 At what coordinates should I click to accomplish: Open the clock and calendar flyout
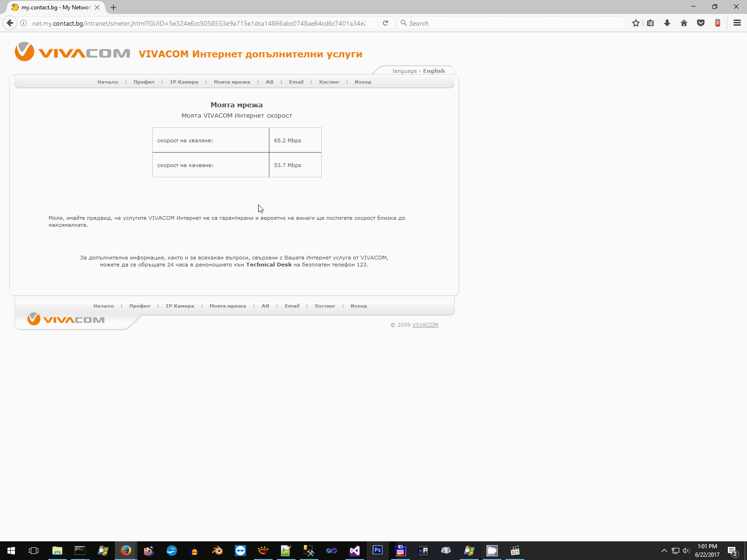(707, 551)
